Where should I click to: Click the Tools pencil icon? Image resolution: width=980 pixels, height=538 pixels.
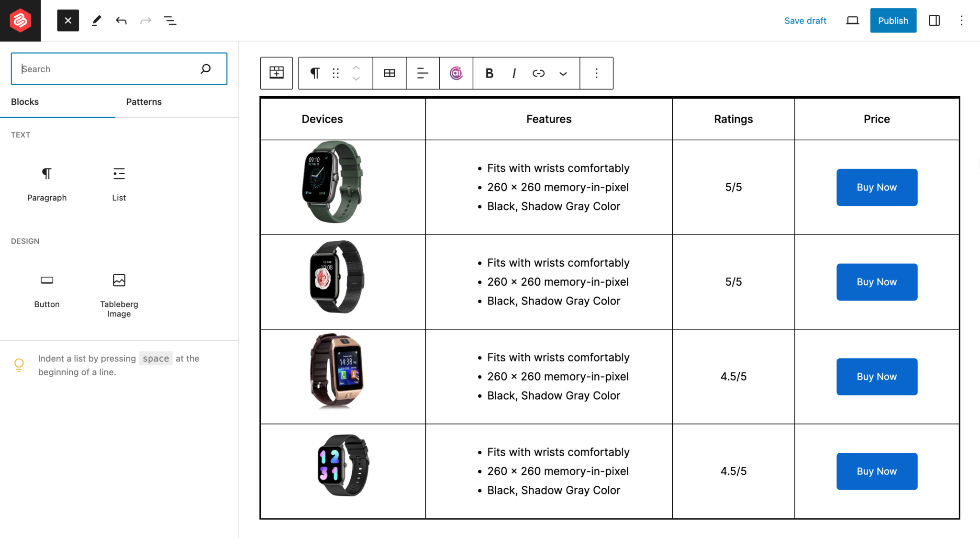(x=96, y=21)
